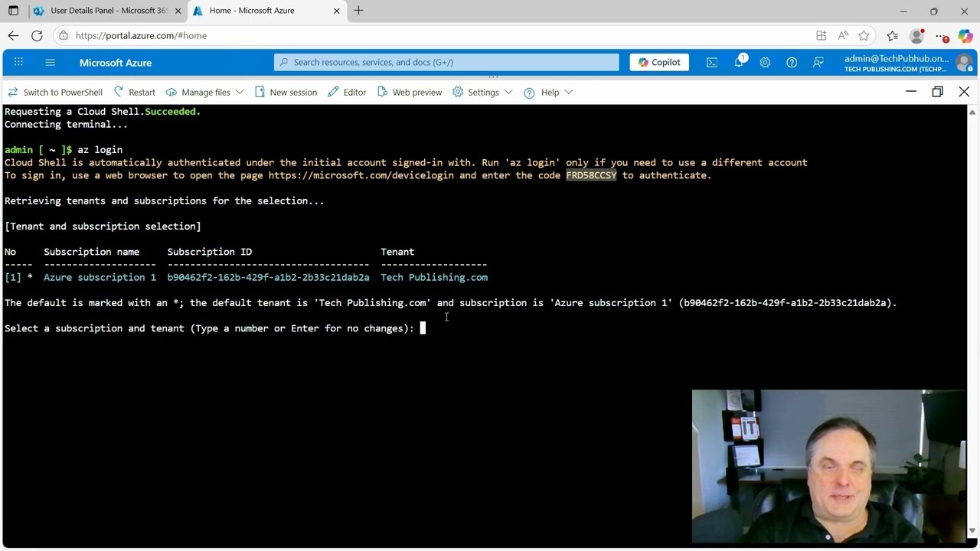The image size is (980, 551).
Task: Open Web preview
Action: [x=410, y=92]
